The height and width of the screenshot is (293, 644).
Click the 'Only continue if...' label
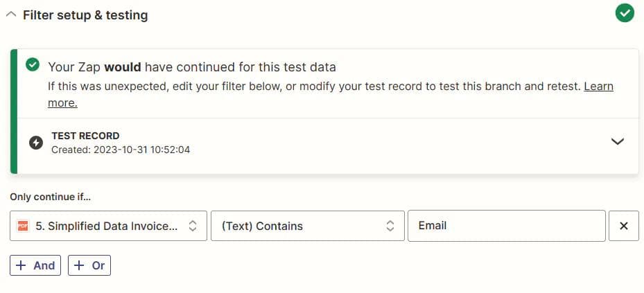(51, 197)
